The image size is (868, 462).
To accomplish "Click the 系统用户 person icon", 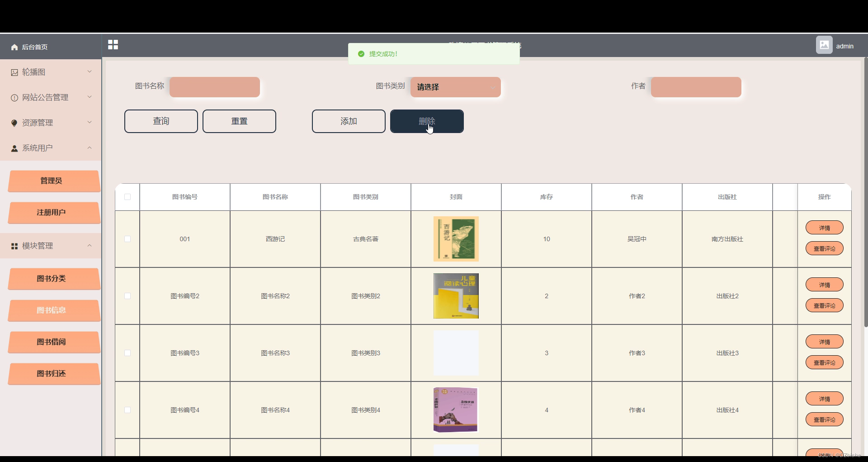I will (13, 148).
